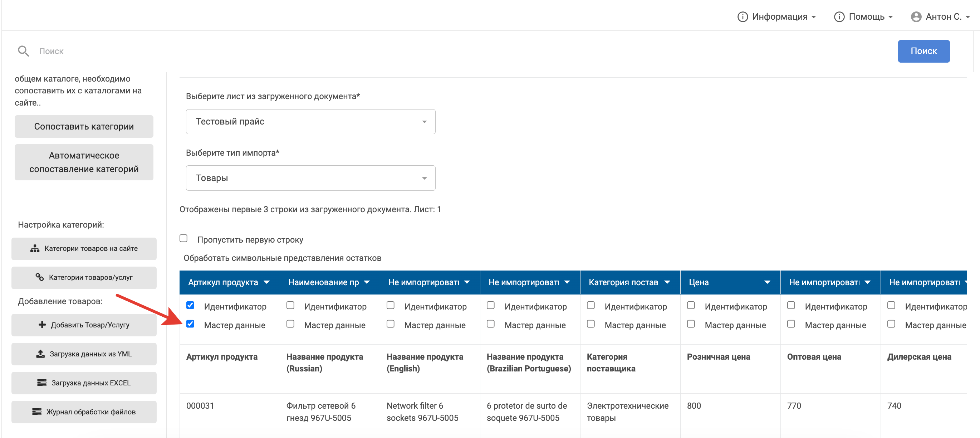Click the info icon beside Информация

742,17
